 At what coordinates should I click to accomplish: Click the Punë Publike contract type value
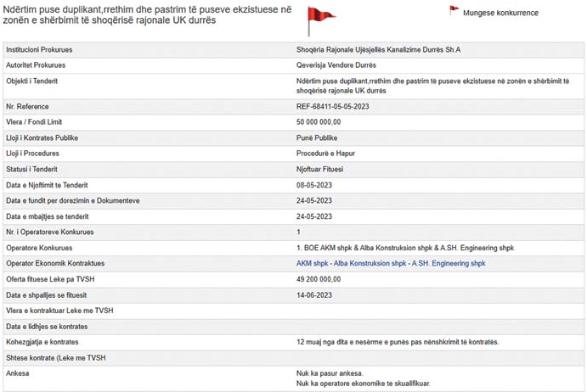pos(316,137)
